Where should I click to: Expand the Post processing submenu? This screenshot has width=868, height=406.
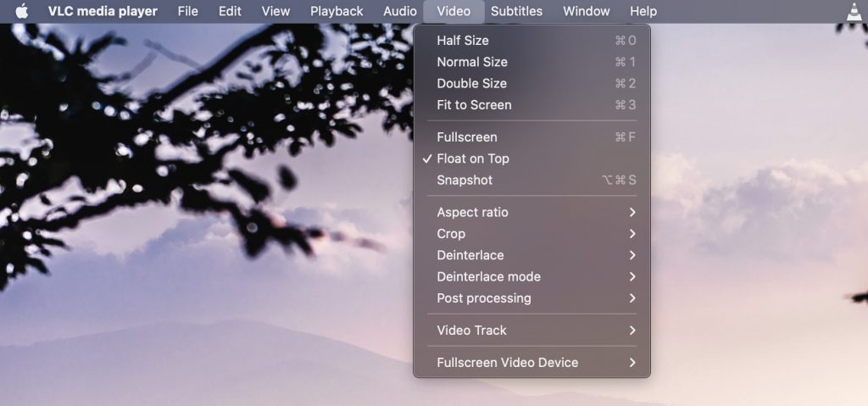click(x=531, y=298)
